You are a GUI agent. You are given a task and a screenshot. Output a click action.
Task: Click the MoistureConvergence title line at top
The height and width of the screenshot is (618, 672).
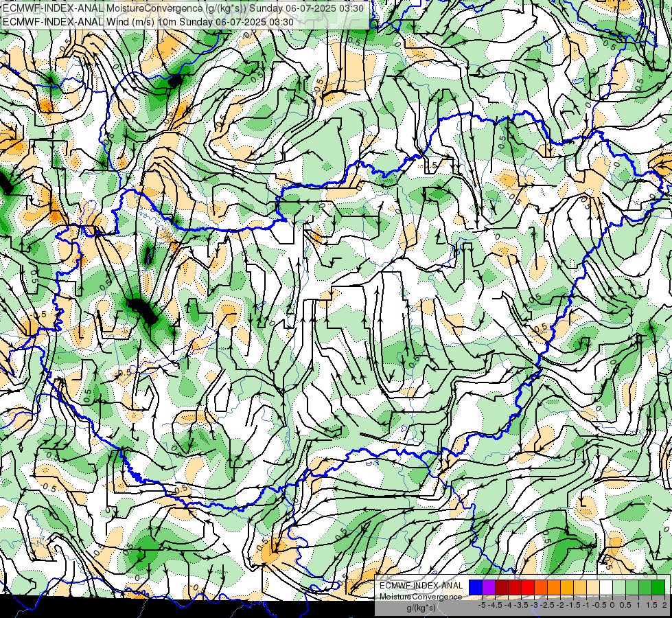183,8
